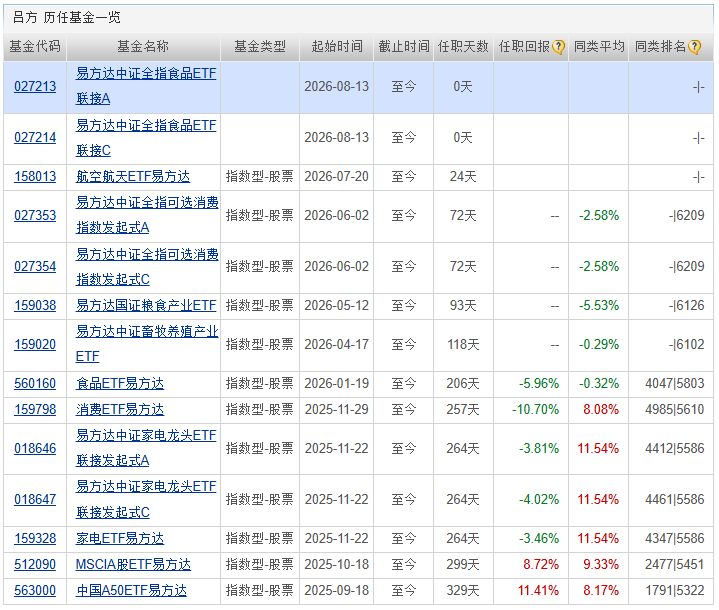The image size is (719, 610).
Task: Click ranking value 4347|5586
Action: pos(675,538)
